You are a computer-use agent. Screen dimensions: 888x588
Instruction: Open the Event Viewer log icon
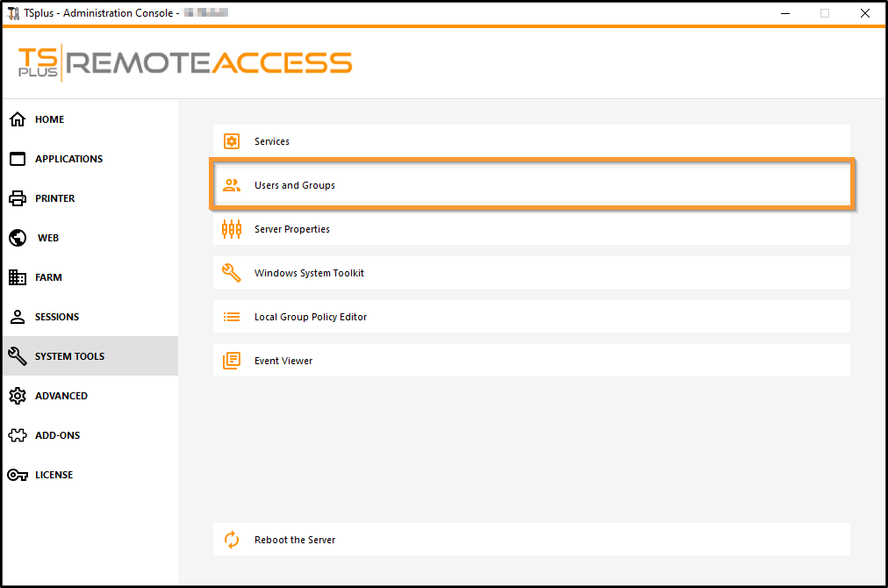click(x=232, y=360)
